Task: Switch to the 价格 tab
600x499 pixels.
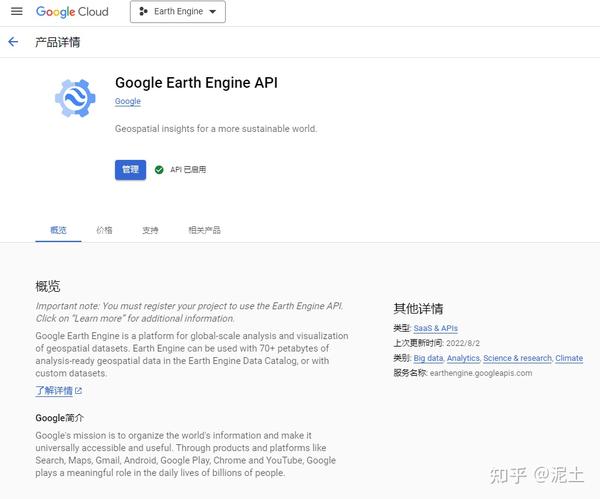Action: (x=104, y=230)
